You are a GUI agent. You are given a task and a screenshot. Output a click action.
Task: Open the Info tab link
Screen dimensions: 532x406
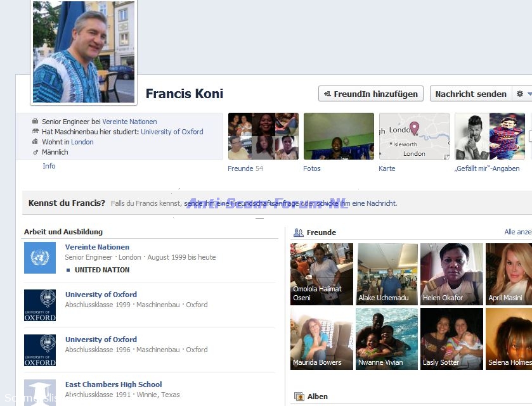pyautogui.click(x=49, y=166)
